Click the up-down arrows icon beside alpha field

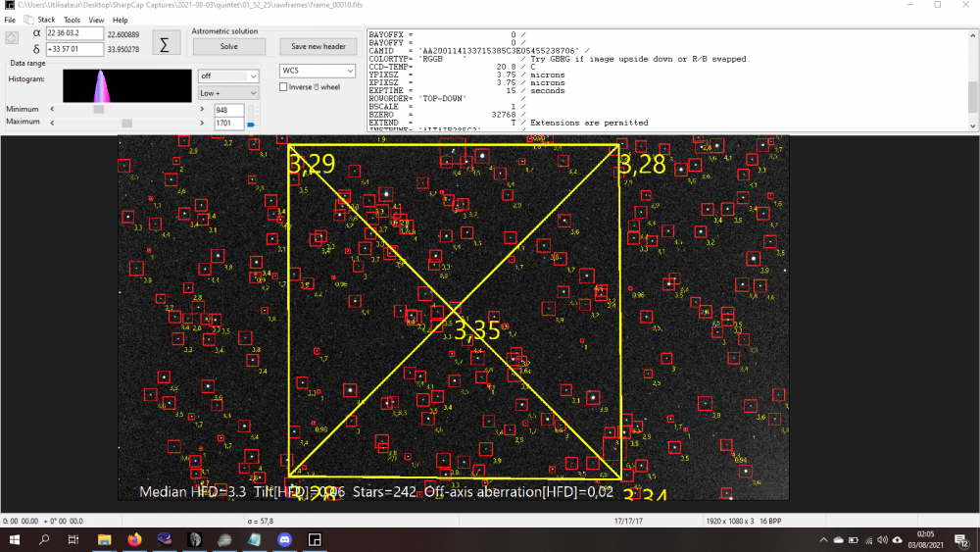(12, 38)
